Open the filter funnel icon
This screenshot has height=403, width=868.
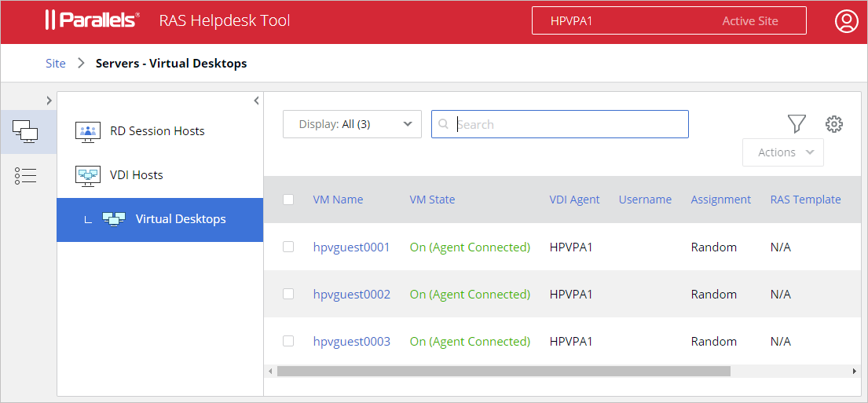(797, 124)
